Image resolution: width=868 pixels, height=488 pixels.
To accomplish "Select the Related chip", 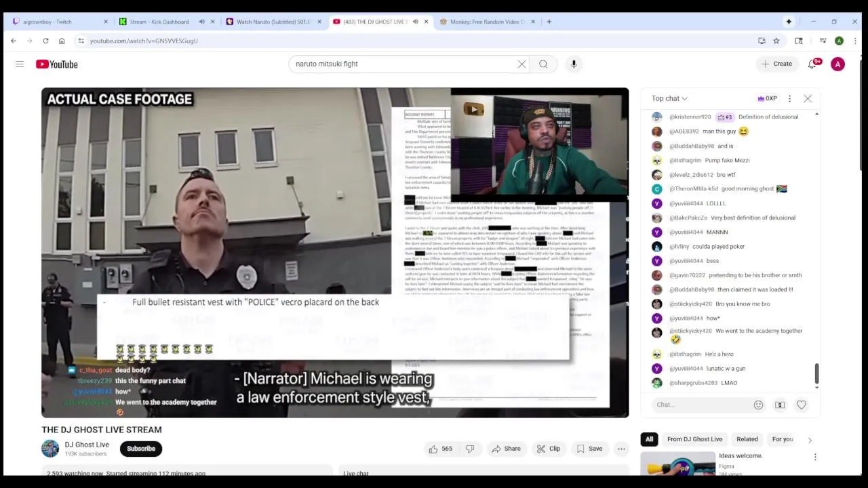I will coord(747,439).
